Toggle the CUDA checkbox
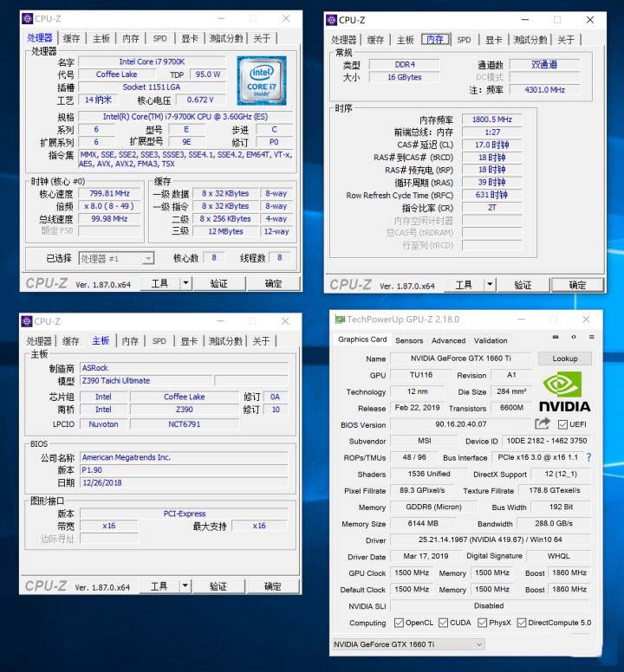This screenshot has height=672, width=624. [x=444, y=623]
